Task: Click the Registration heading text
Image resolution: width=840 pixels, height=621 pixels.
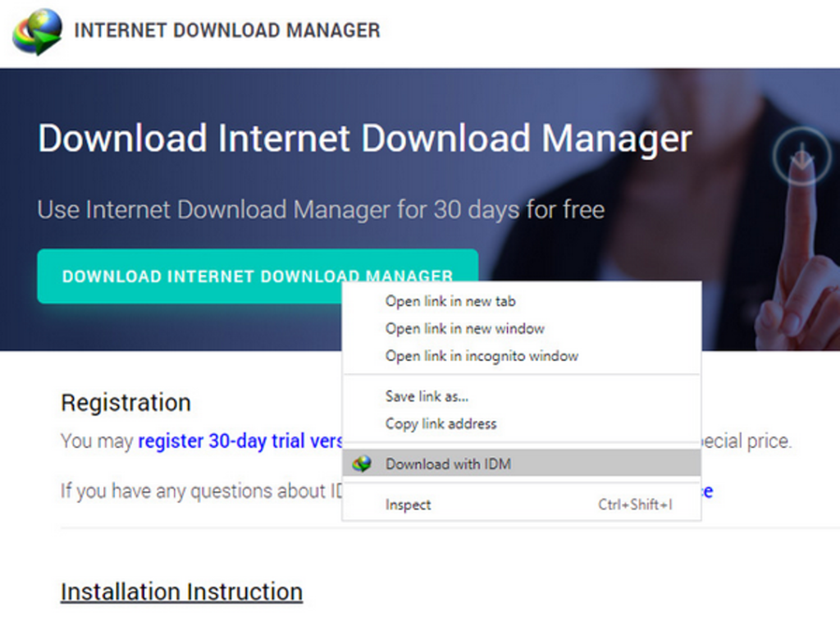Action: (126, 403)
